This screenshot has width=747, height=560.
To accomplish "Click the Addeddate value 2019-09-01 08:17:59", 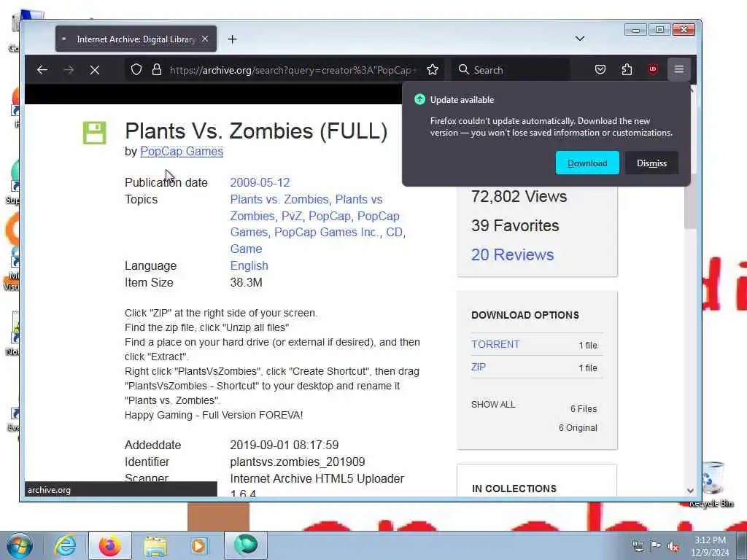I will click(285, 446).
